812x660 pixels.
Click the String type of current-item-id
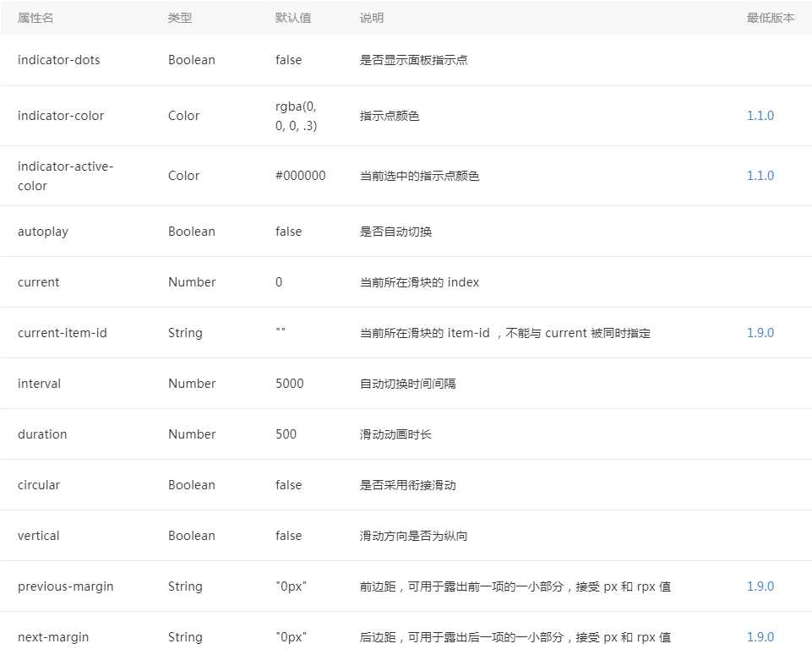click(x=185, y=333)
